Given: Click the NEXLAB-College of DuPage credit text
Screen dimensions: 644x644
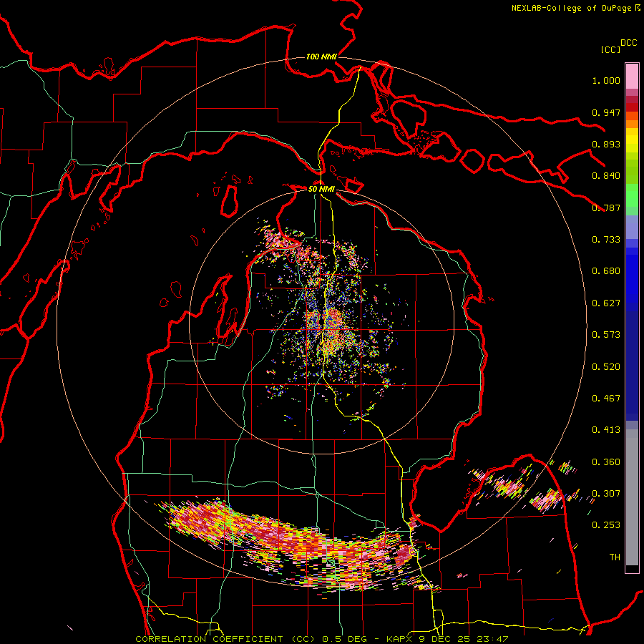Looking at the screenshot, I should pos(571,8).
